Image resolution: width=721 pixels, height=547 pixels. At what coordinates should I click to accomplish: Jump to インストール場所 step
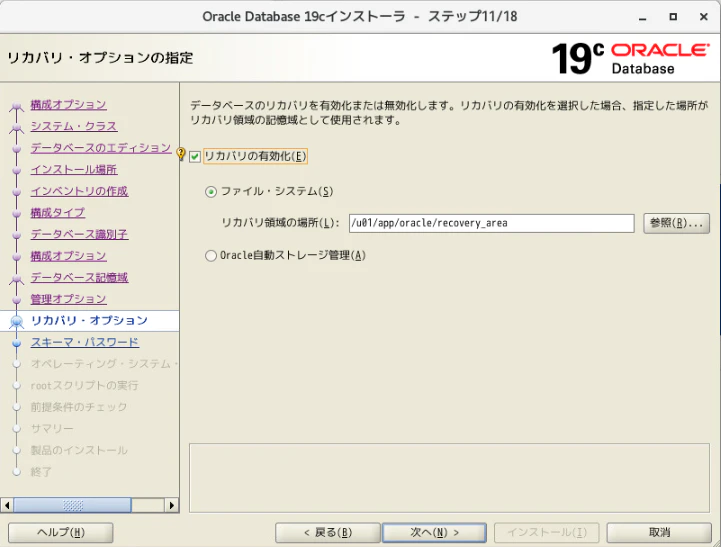74,170
